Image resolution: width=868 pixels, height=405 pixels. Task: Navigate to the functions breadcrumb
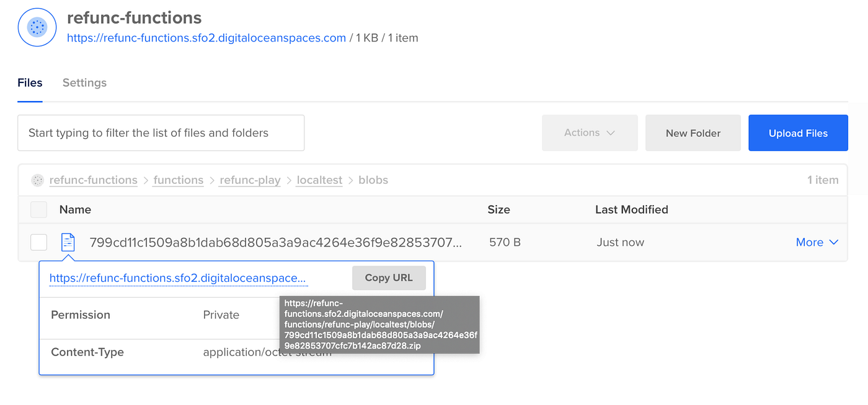tap(178, 180)
